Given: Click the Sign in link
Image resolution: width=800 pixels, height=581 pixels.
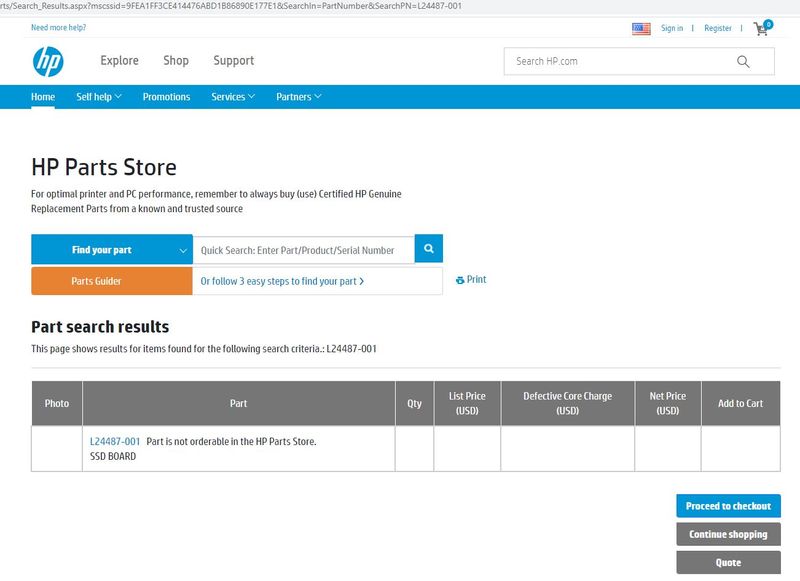Looking at the screenshot, I should pyautogui.click(x=672, y=29).
